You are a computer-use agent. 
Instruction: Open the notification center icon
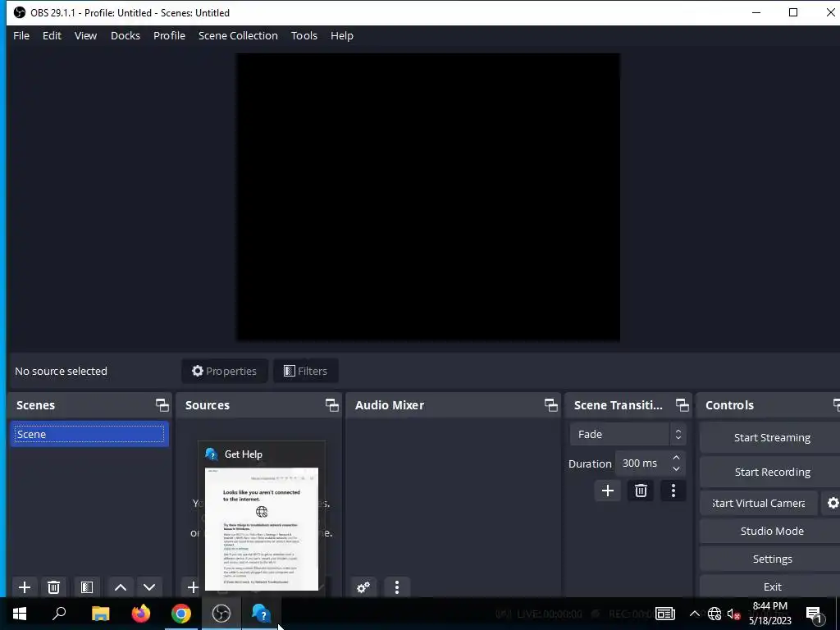point(815,614)
